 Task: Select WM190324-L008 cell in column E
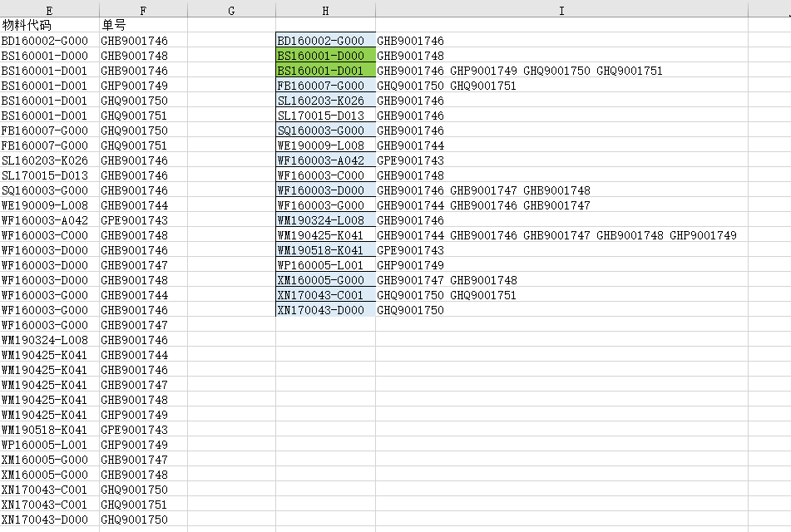(49, 340)
